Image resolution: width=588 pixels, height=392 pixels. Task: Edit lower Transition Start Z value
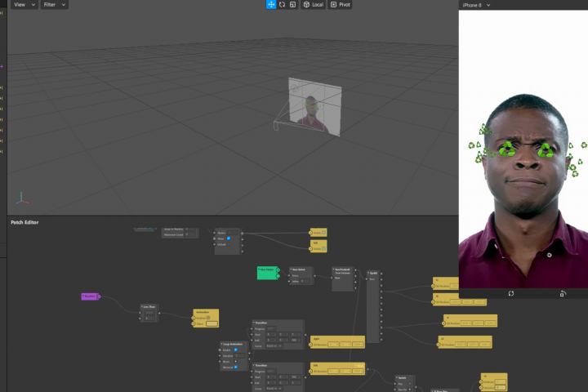296,377
